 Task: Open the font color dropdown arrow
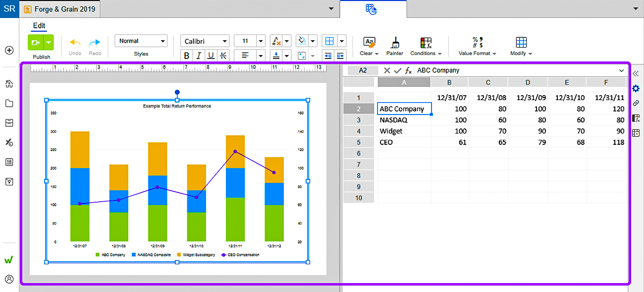(x=287, y=41)
